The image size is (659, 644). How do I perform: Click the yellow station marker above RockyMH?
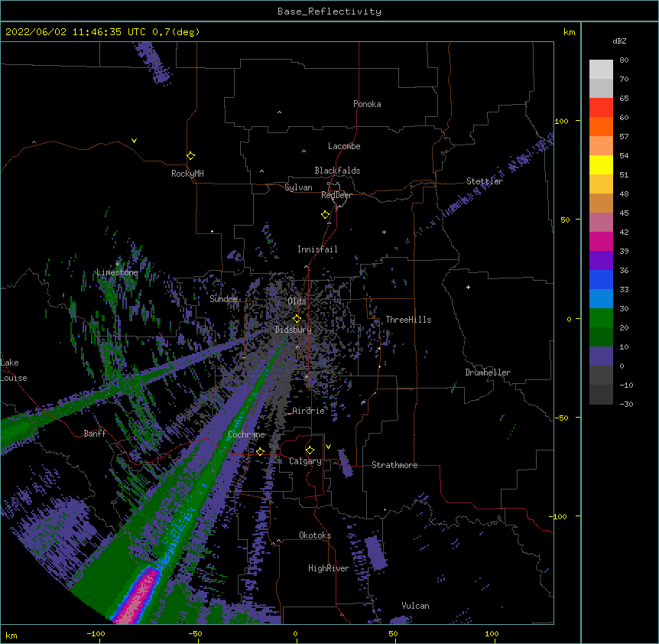click(x=191, y=156)
